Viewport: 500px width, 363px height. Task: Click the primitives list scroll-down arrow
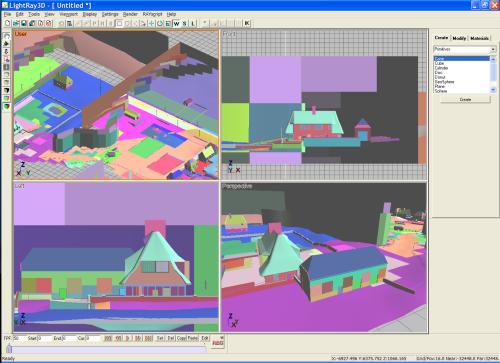tap(493, 90)
